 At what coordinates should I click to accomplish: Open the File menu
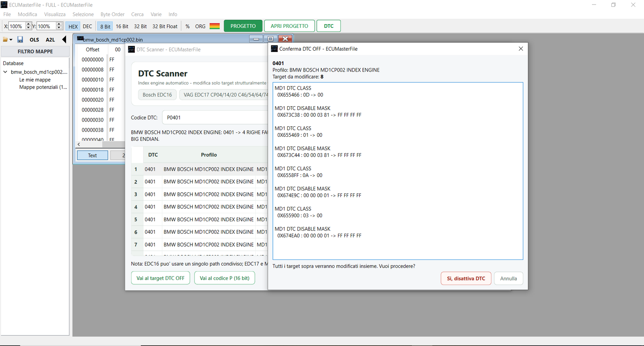(7, 14)
